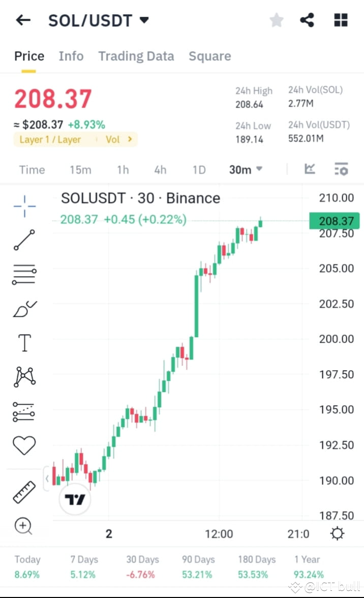The height and width of the screenshot is (598, 364).
Task: Open the indicators icon above the chart
Action: coord(310,169)
